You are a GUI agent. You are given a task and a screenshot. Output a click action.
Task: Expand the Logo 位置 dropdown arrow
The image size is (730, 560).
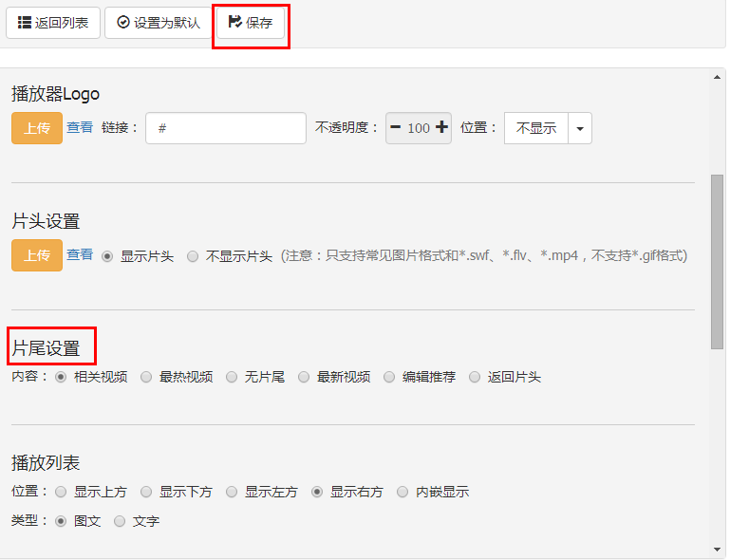pos(580,129)
